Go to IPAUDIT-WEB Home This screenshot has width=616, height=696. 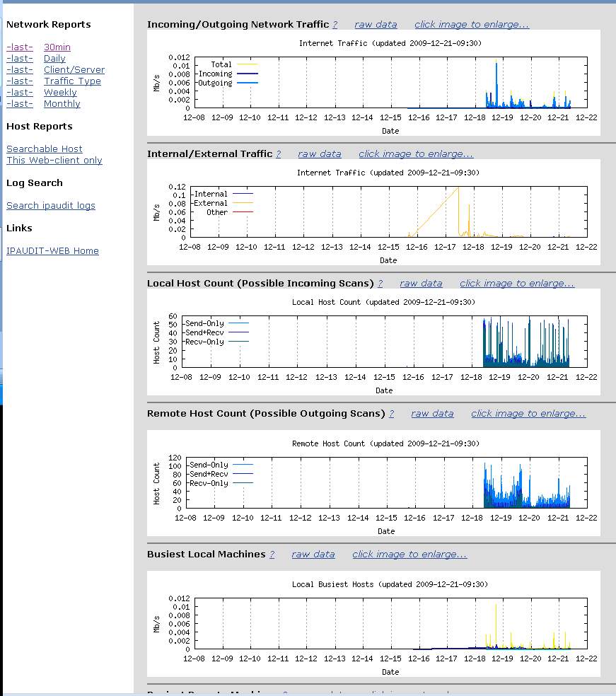(52, 251)
